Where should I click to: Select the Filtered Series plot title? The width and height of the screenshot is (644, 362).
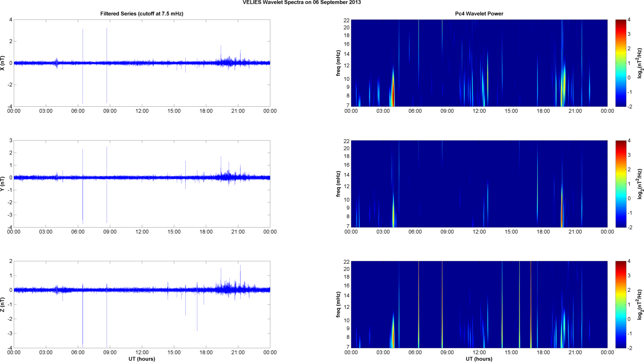pos(142,14)
